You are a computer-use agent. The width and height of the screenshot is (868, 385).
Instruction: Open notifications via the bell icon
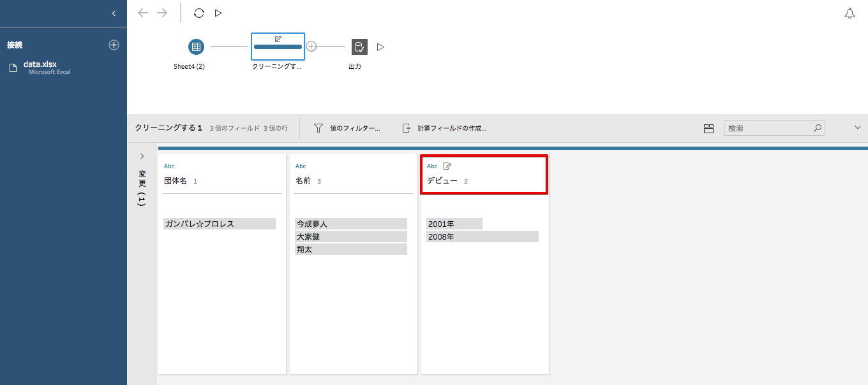(x=850, y=12)
